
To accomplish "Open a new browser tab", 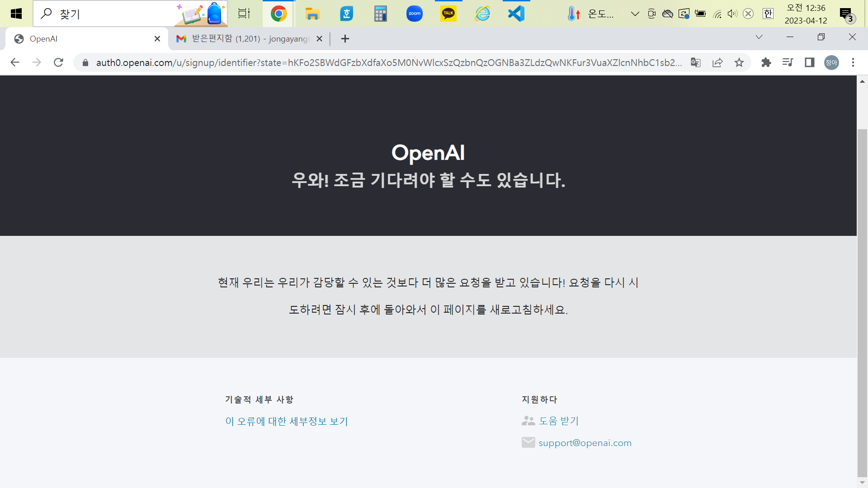I will pos(345,39).
